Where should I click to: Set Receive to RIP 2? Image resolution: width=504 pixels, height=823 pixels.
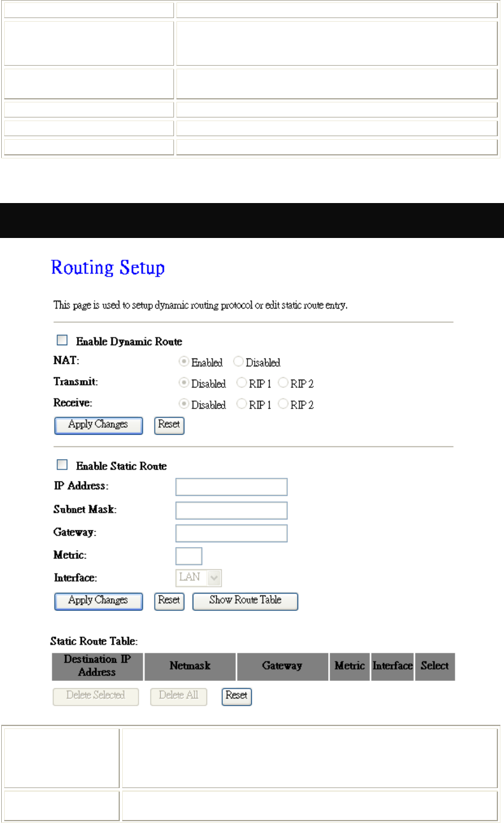pos(282,404)
